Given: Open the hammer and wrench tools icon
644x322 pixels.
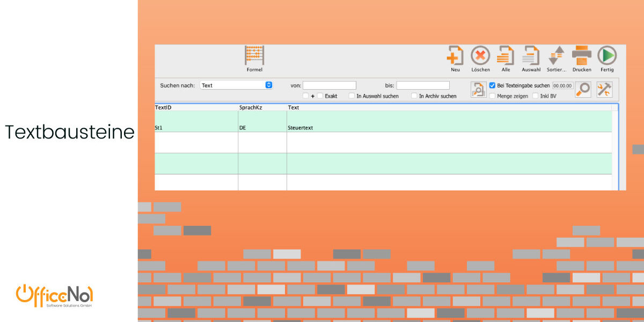Looking at the screenshot, I should point(604,90).
